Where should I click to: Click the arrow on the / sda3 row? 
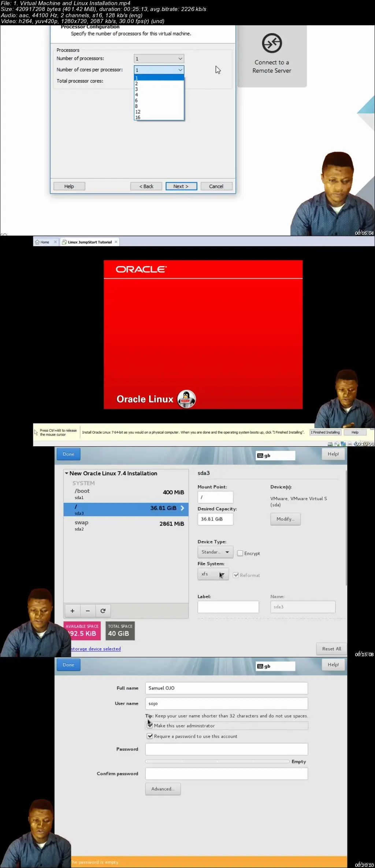click(x=182, y=508)
